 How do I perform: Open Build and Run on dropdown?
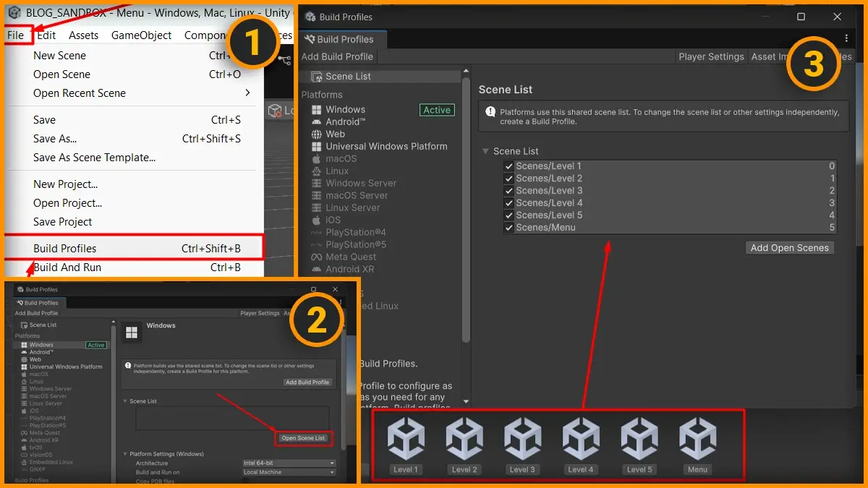[289, 472]
